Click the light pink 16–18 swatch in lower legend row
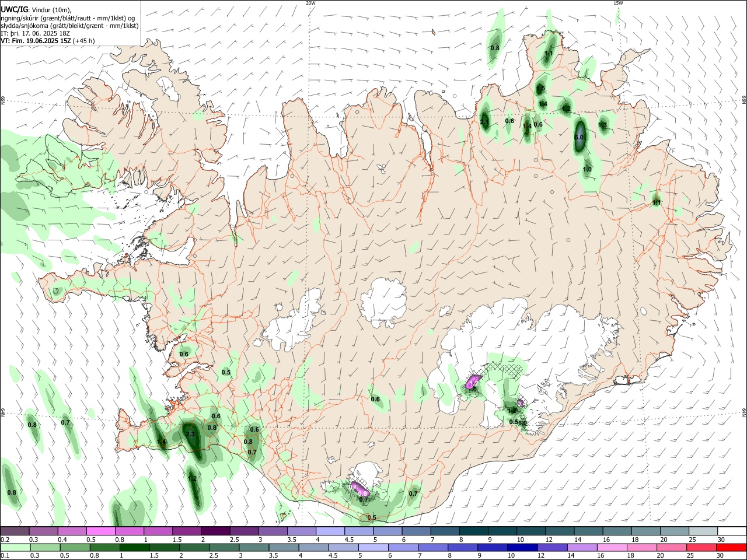The image size is (747, 560). pyautogui.click(x=612, y=547)
